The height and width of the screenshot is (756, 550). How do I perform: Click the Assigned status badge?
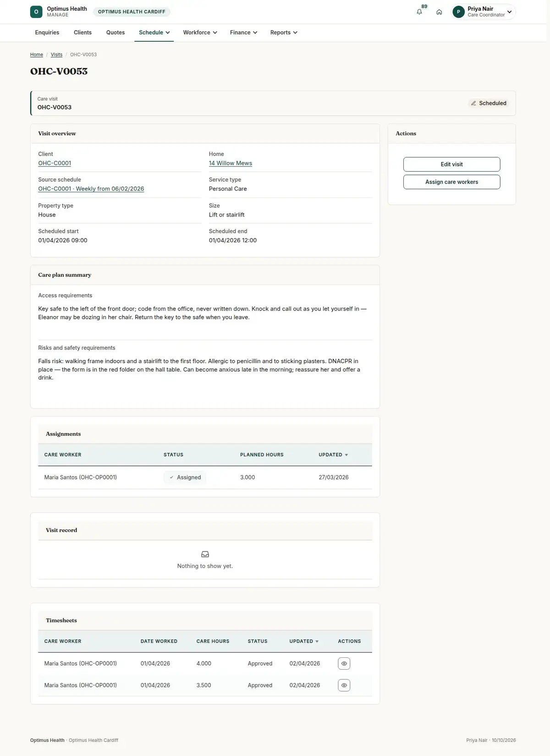pyautogui.click(x=185, y=478)
